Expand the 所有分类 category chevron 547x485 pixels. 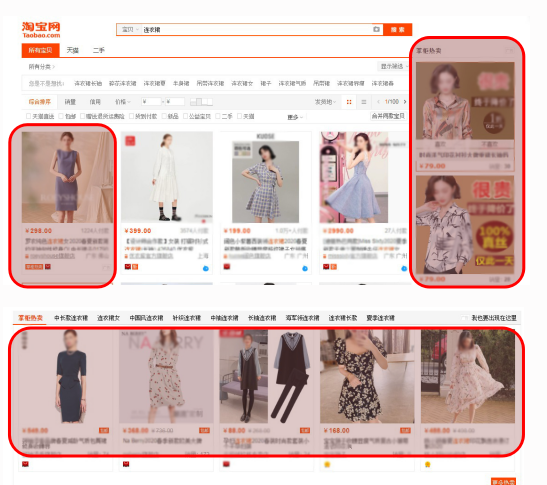click(53, 67)
